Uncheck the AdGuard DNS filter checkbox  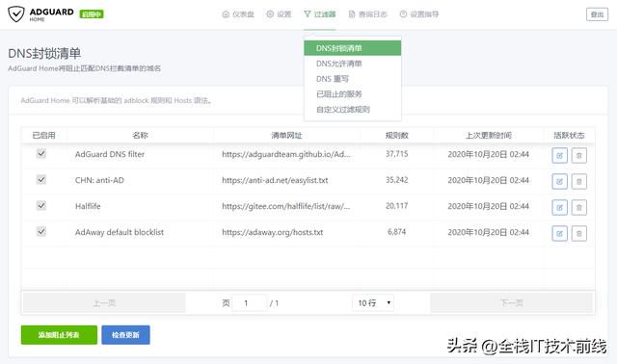coord(41,153)
